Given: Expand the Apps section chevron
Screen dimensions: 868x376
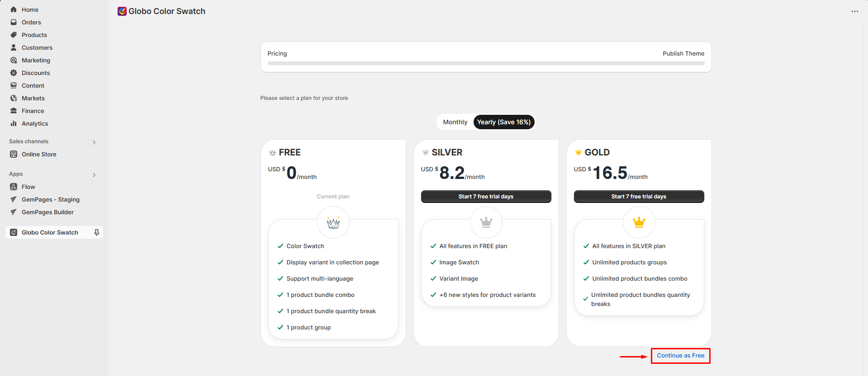Looking at the screenshot, I should pos(94,174).
